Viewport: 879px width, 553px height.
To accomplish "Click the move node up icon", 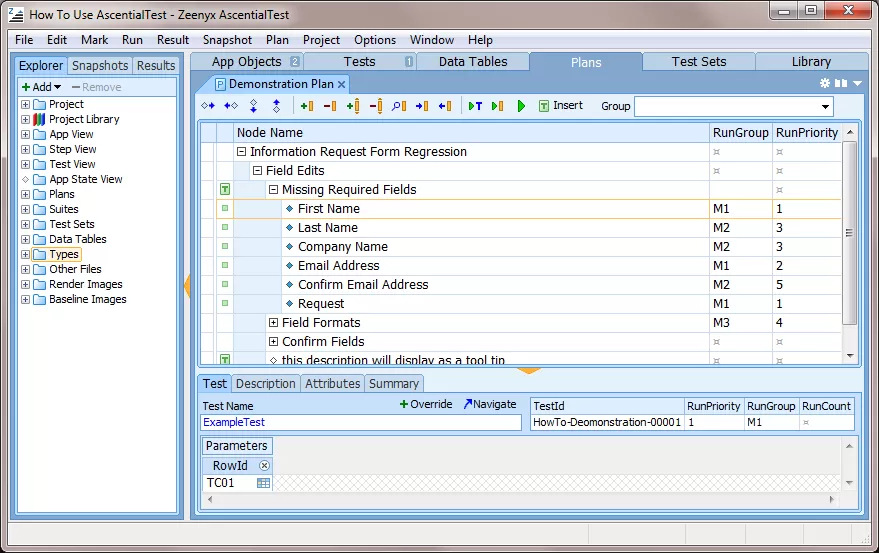I will pyautogui.click(x=276, y=105).
